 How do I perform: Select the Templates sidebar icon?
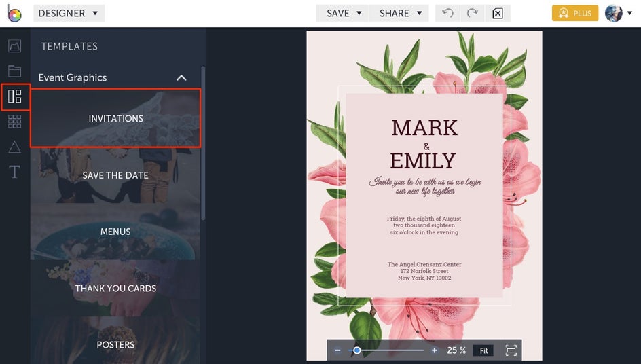click(x=15, y=96)
